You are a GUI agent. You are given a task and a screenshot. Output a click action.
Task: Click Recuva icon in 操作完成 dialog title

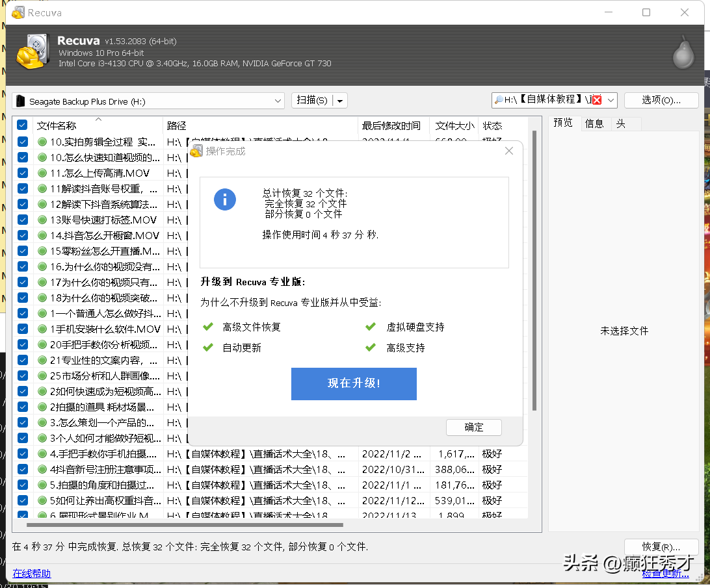click(196, 151)
